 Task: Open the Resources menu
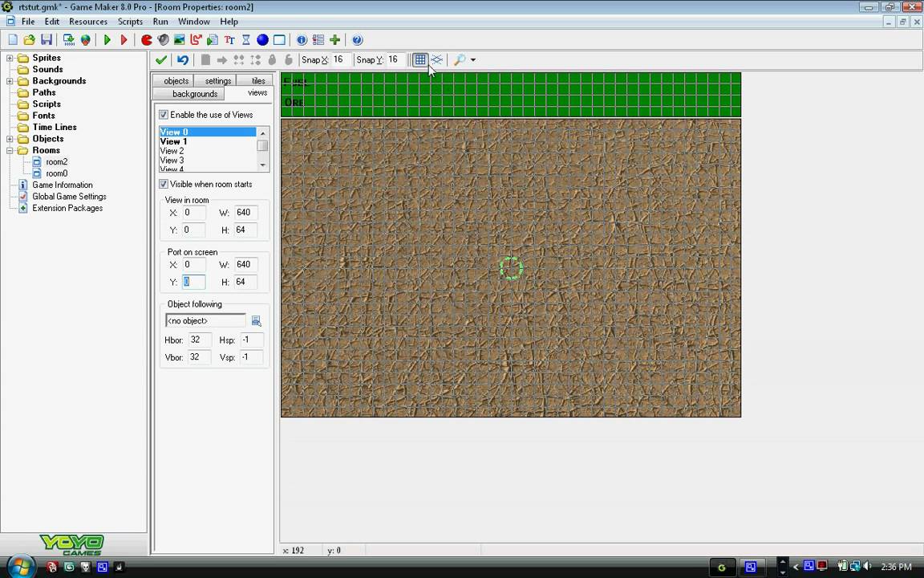tap(88, 21)
